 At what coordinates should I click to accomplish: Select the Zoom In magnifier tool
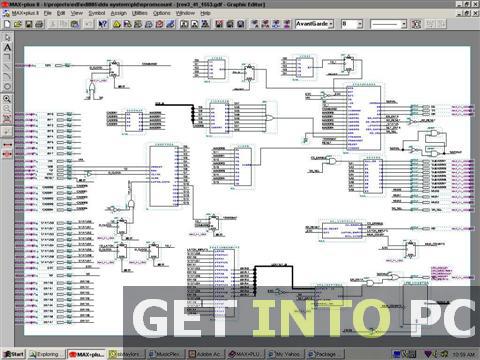pyautogui.click(x=7, y=99)
